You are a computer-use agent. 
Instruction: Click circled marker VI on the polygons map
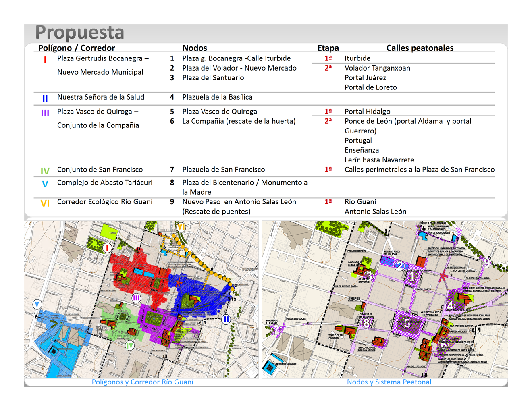click(181, 227)
